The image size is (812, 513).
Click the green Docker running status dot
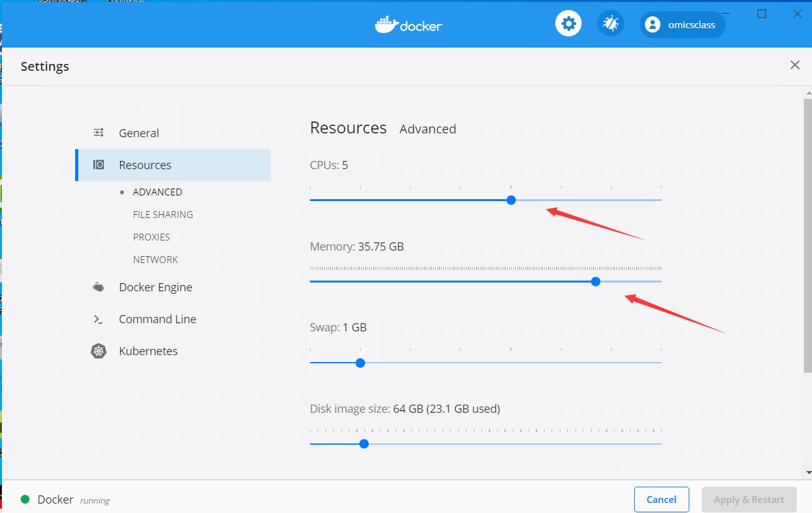[25, 499]
